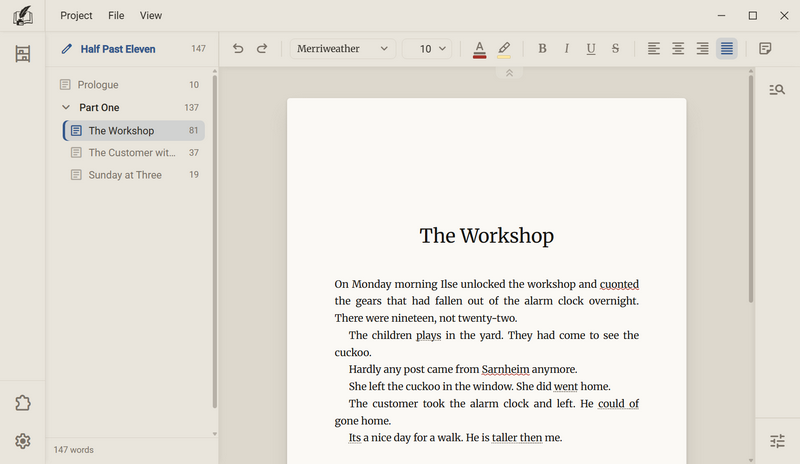Click the project tree scrollbar
This screenshot has height=464, width=800.
pyautogui.click(x=215, y=242)
